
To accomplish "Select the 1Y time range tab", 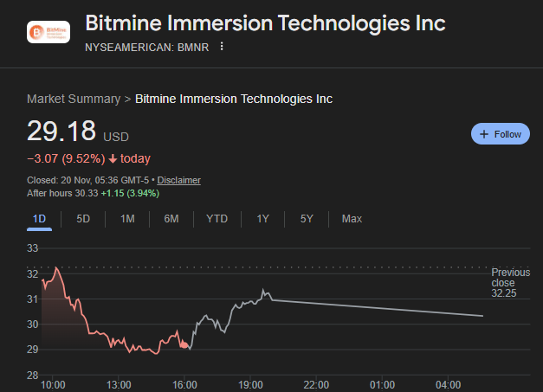I will click(x=262, y=218).
